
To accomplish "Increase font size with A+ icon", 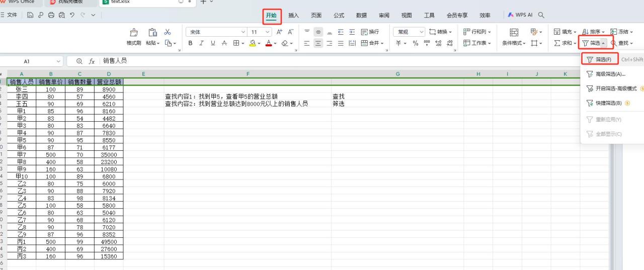I will 279,32.
